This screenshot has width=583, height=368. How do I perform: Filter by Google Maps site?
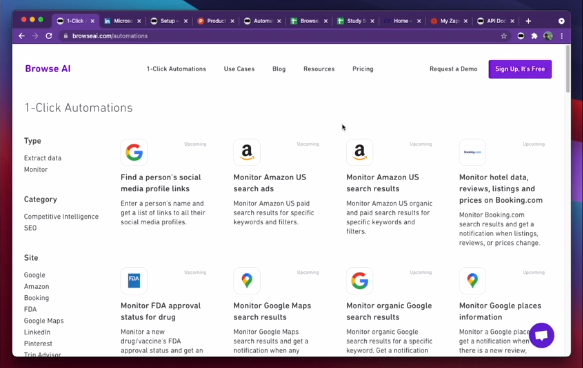tap(44, 321)
